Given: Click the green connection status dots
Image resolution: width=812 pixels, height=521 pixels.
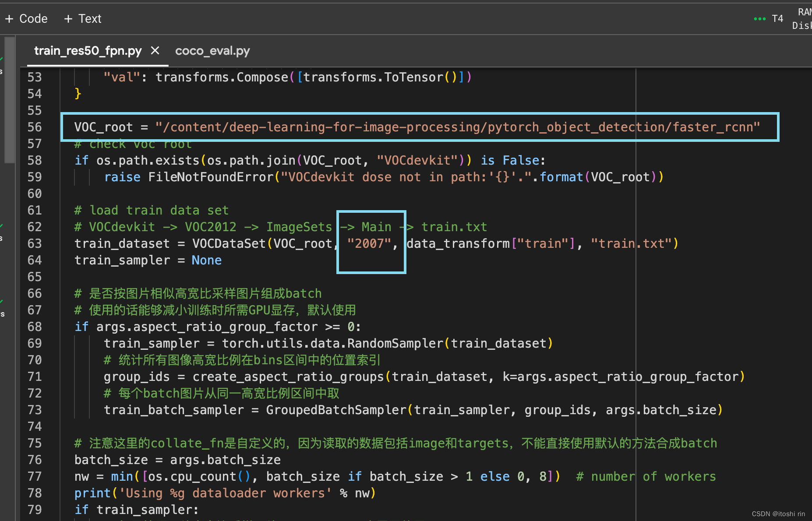Looking at the screenshot, I should click(760, 19).
